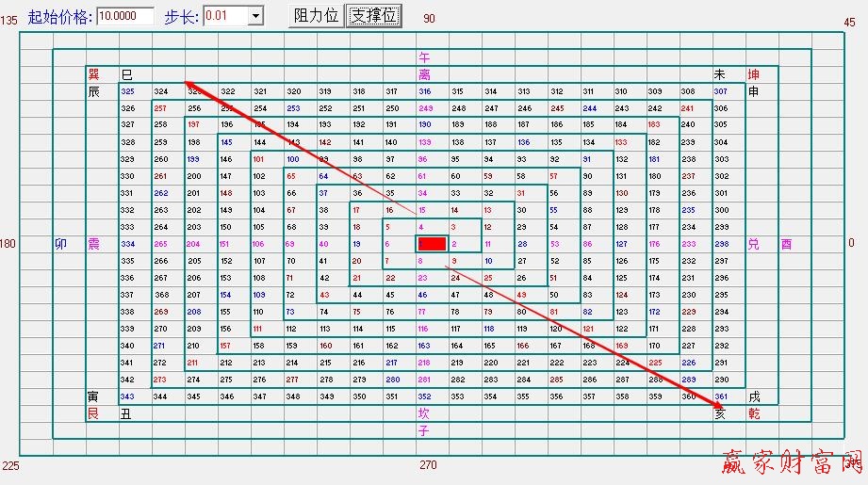This screenshot has width=868, height=485.
Task: Click the 支撑位 (support level) button
Action: click(374, 15)
